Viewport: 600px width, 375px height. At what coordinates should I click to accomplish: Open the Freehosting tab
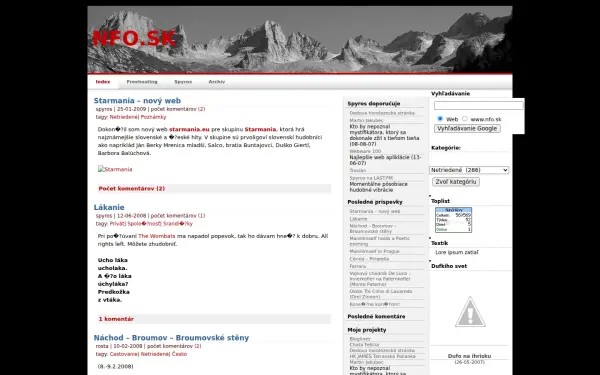[x=142, y=82]
